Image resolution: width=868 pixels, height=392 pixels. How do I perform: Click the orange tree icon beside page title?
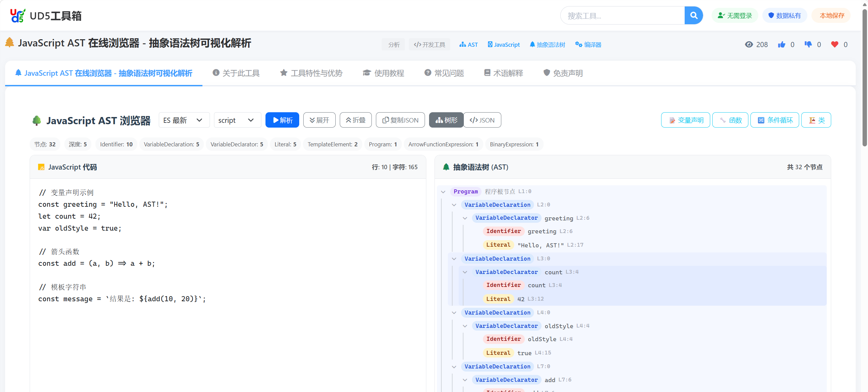[x=10, y=43]
